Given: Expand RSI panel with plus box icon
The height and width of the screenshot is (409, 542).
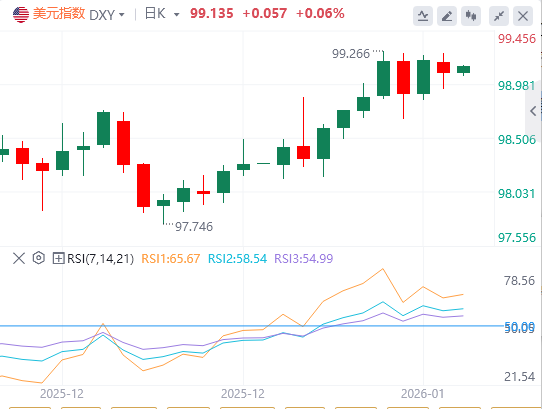Looking at the screenshot, I should click(x=58, y=258).
